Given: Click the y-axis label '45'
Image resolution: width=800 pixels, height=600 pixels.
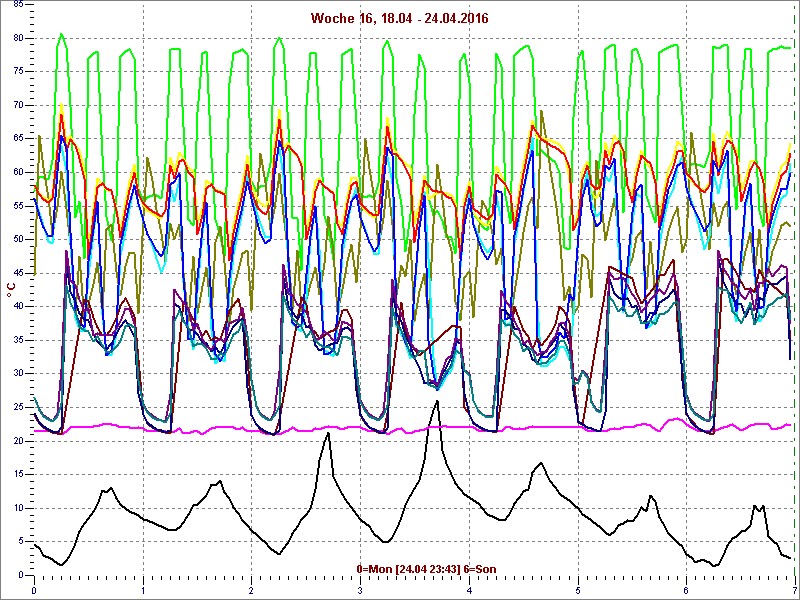Looking at the screenshot, I should coord(18,273).
